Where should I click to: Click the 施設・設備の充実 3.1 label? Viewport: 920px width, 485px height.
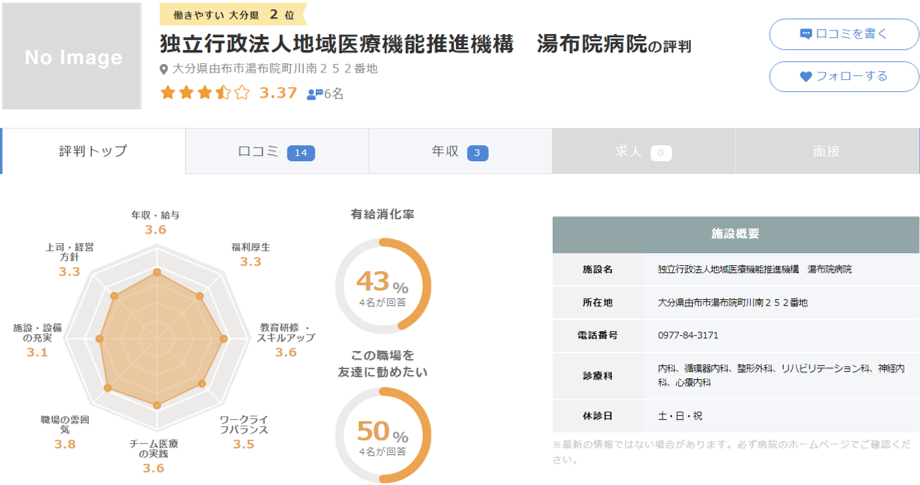coord(37,340)
